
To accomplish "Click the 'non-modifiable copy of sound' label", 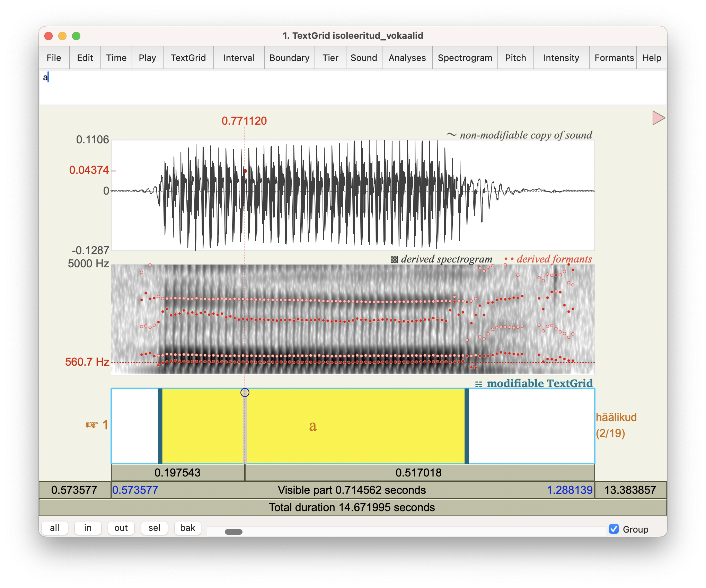I will coord(526,135).
